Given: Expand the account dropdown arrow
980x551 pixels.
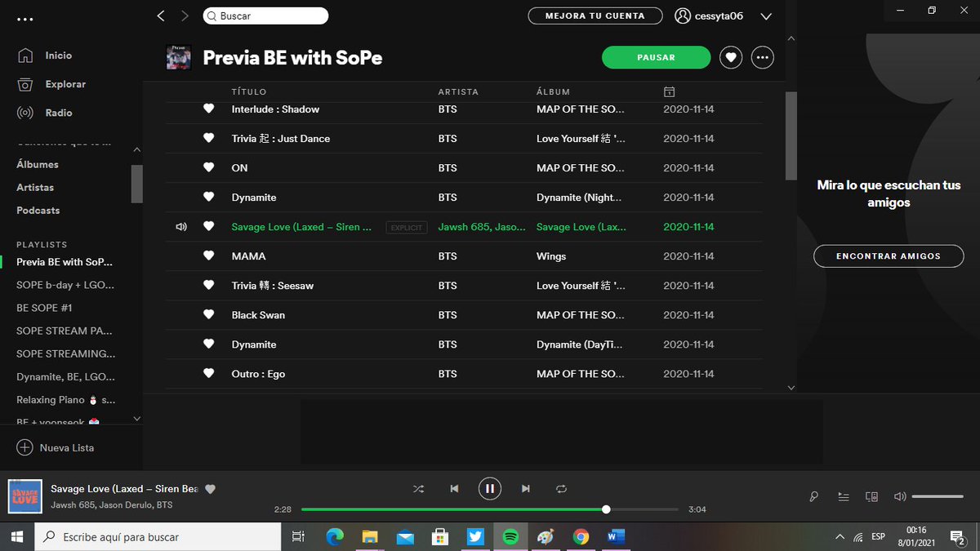Looking at the screenshot, I should [x=765, y=16].
